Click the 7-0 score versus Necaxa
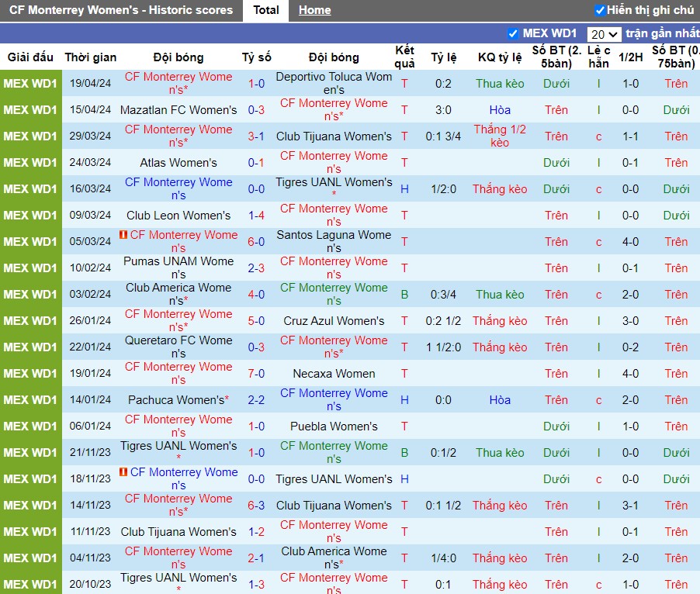This screenshot has width=700, height=594. pos(256,373)
